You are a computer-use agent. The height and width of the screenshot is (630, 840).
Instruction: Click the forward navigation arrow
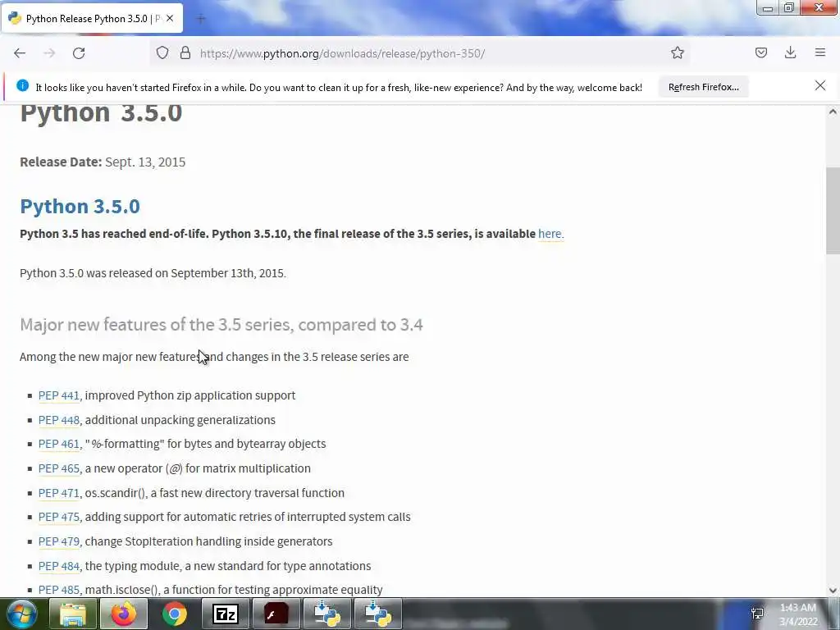point(49,53)
